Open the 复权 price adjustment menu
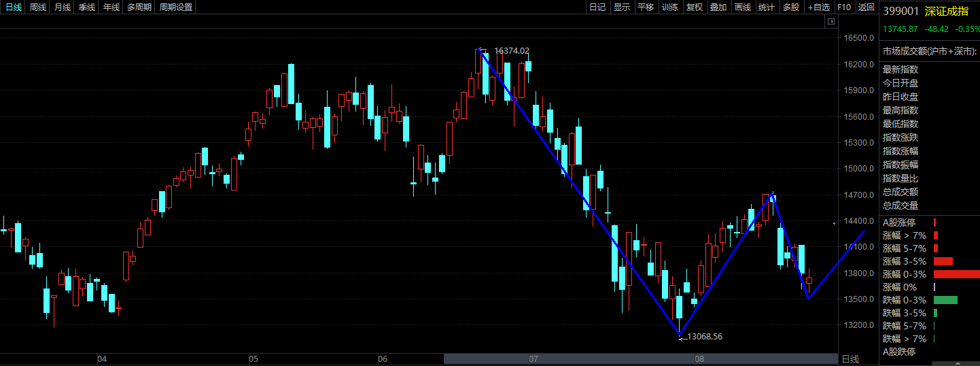The width and height of the screenshot is (980, 366). 695,7
